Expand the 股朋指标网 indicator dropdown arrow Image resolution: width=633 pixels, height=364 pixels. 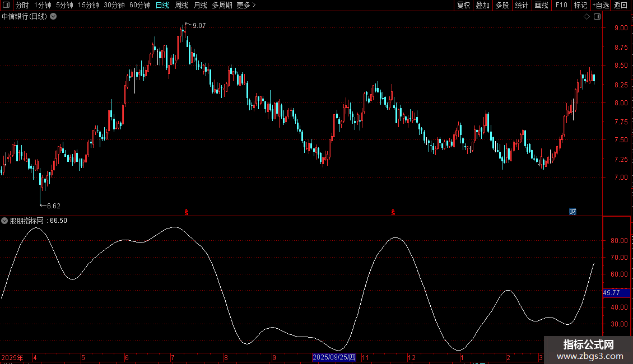click(5, 221)
